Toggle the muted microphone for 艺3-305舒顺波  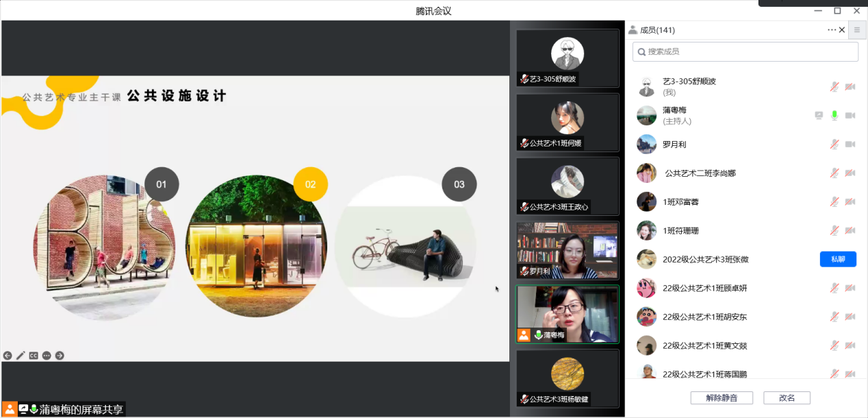834,86
